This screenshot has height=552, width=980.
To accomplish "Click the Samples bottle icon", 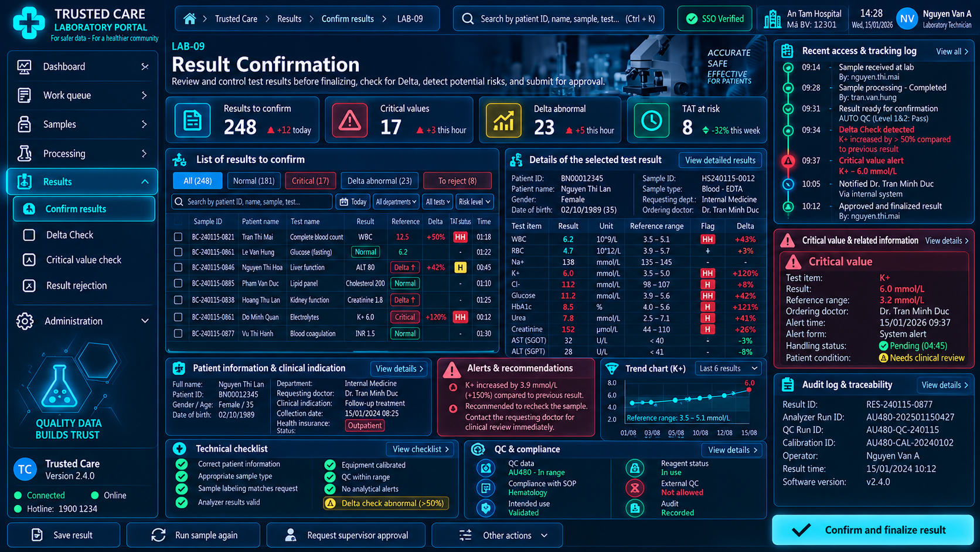I will 24,124.
